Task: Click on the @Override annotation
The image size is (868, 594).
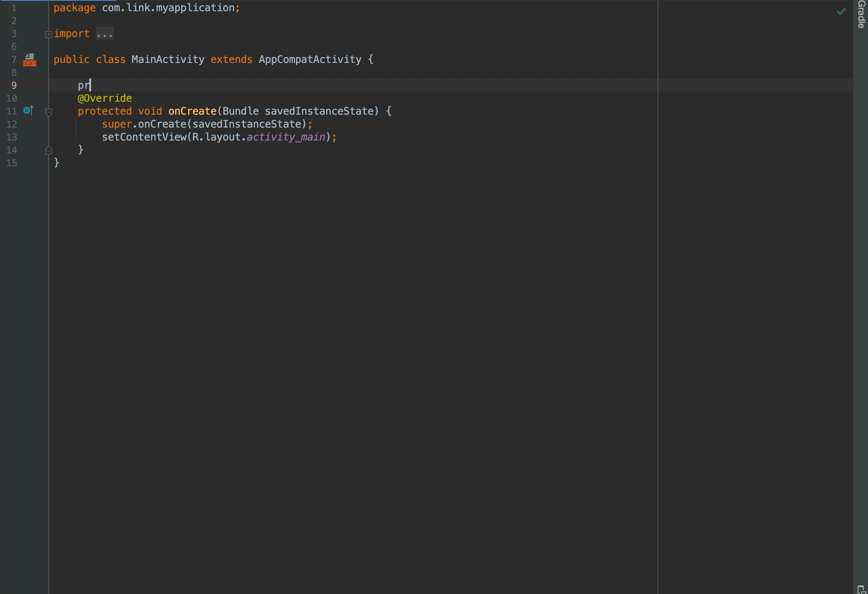Action: (104, 98)
